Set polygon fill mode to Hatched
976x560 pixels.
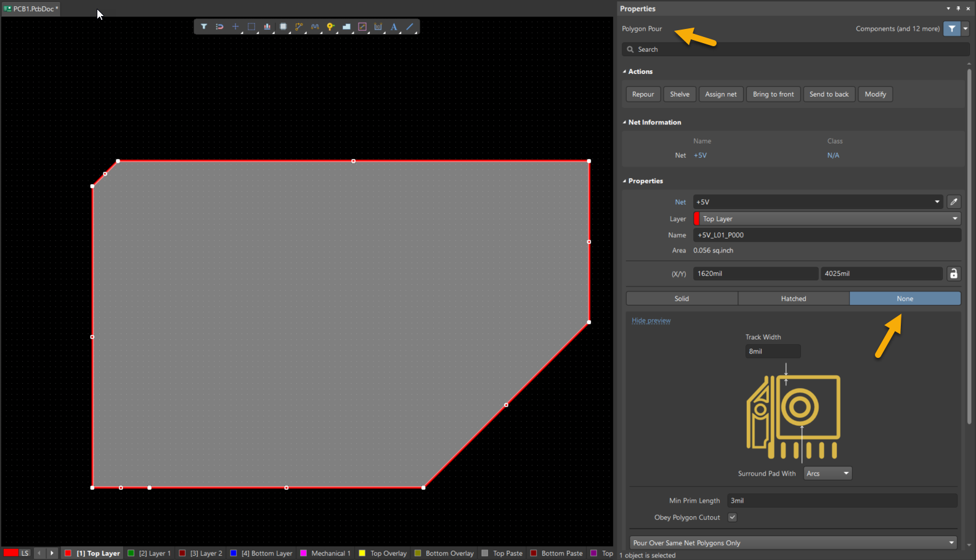(793, 299)
